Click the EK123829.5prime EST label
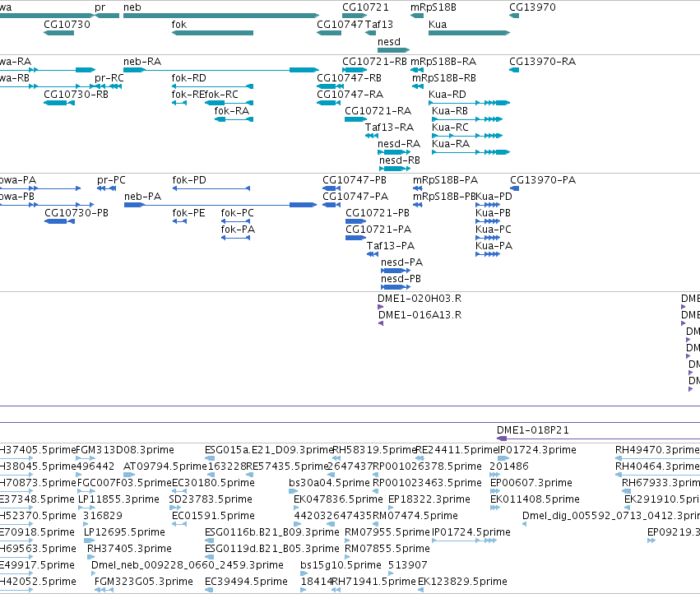The image size is (700, 594). point(462,582)
